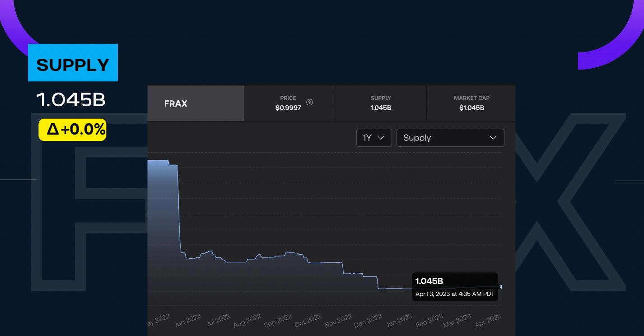Click the large 1.045B supply figure at left
644x336 pixels.
[x=71, y=100]
